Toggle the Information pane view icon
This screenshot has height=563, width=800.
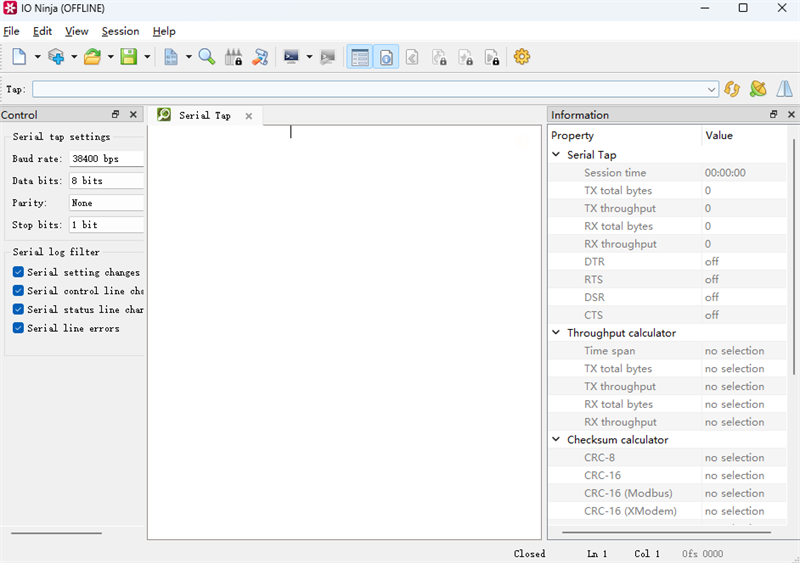click(386, 57)
